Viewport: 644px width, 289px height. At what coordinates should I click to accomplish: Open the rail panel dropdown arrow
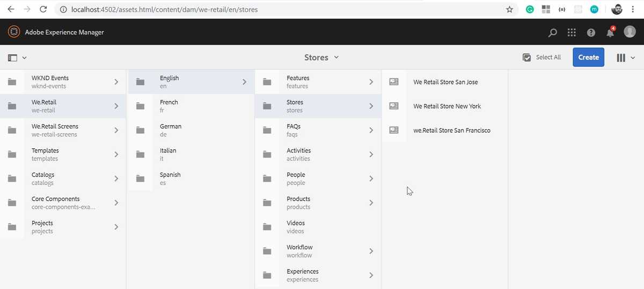[x=25, y=58]
